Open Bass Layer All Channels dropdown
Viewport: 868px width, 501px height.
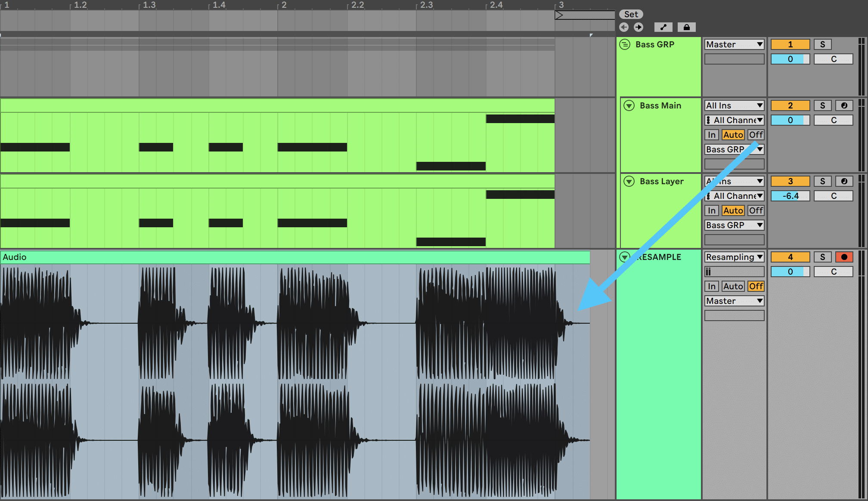tap(735, 196)
